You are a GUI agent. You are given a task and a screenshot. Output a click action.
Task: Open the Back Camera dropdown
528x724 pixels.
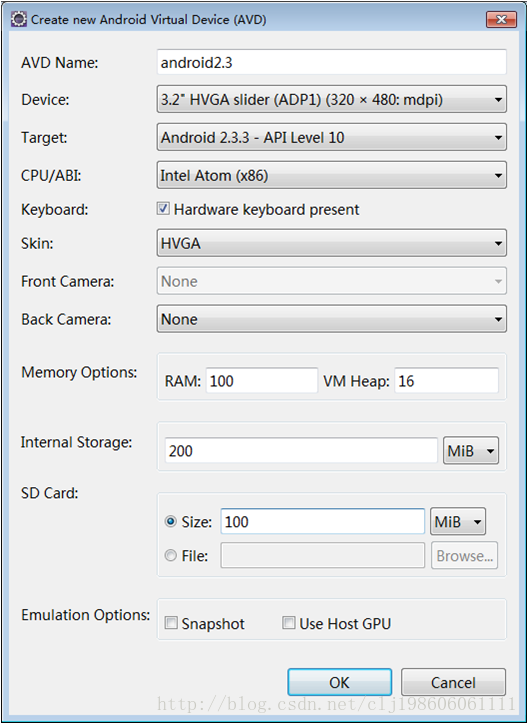(331, 319)
